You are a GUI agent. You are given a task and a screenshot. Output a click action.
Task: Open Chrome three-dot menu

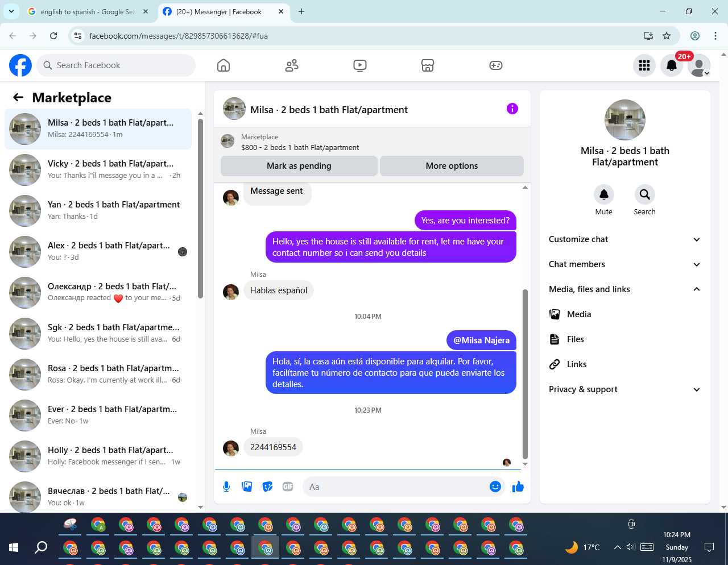(x=715, y=36)
